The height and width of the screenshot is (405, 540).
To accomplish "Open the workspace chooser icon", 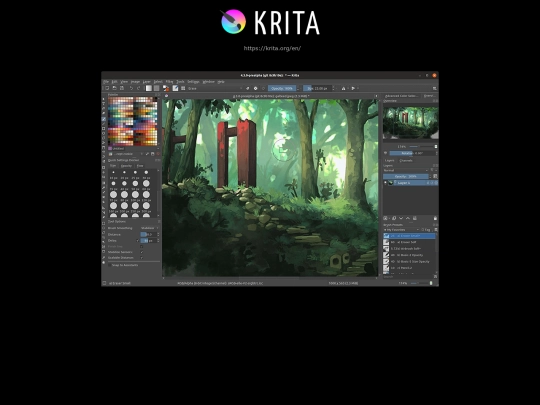I will (x=435, y=89).
